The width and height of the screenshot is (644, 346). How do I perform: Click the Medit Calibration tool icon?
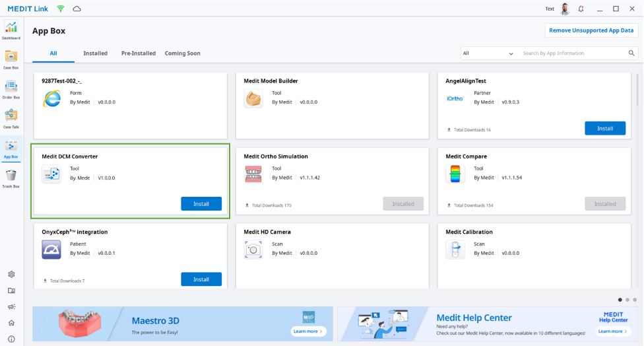coord(455,250)
